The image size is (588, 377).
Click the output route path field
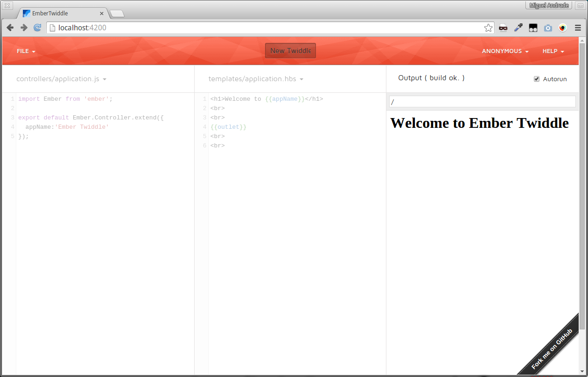pos(483,101)
